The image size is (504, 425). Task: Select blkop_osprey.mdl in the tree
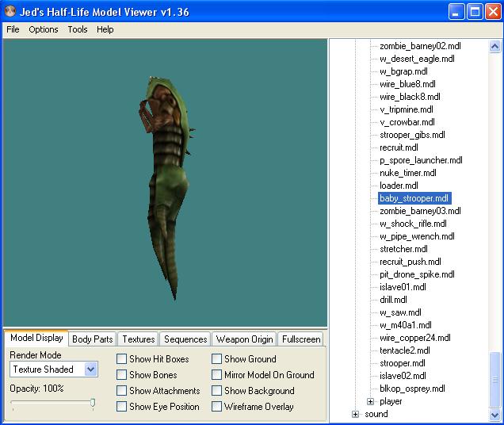pos(412,389)
